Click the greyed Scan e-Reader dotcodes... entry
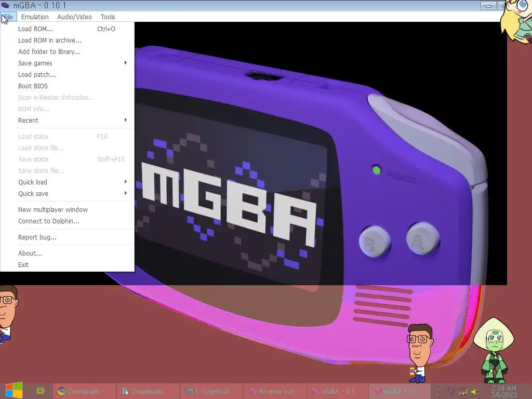Screen dimensions: 532x399 tap(67, 97)
